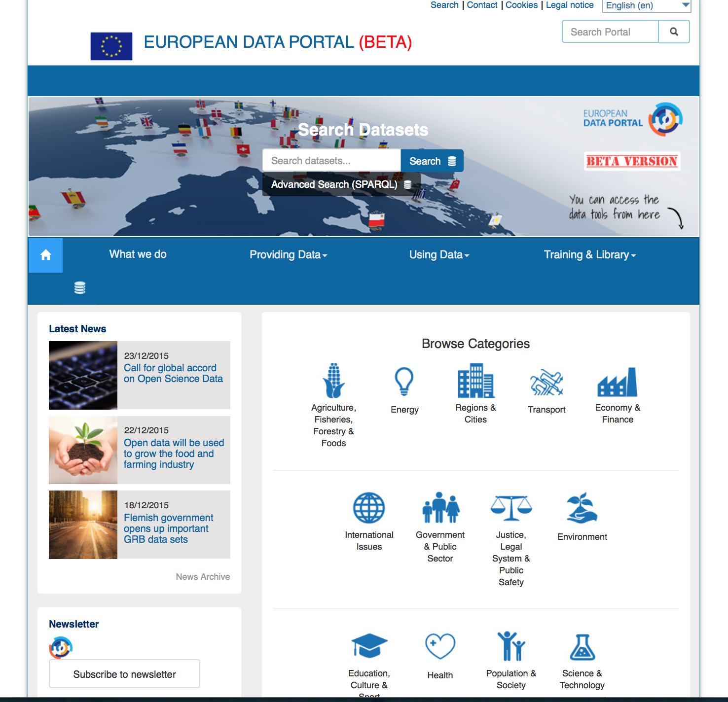
Task: Click the Legal notice link
Action: coord(570,5)
